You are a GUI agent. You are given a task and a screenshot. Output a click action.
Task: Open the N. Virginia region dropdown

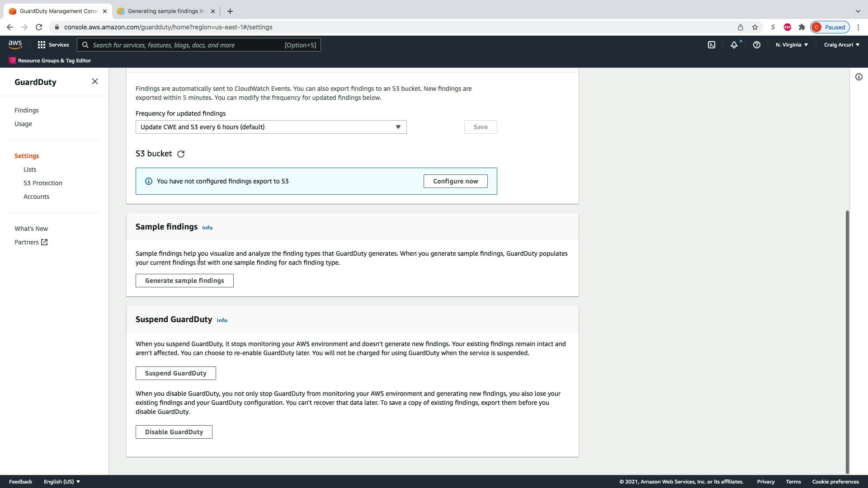coord(791,45)
